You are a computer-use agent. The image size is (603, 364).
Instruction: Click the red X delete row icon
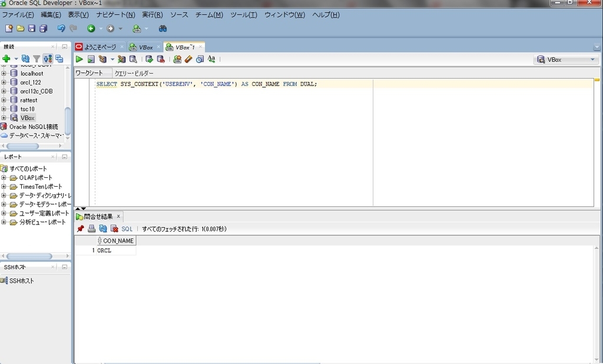click(114, 229)
